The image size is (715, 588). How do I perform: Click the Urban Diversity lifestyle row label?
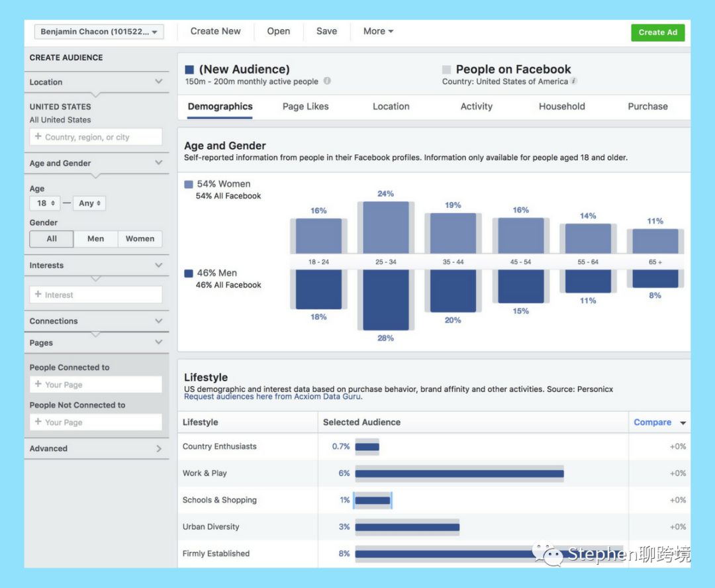tap(211, 526)
